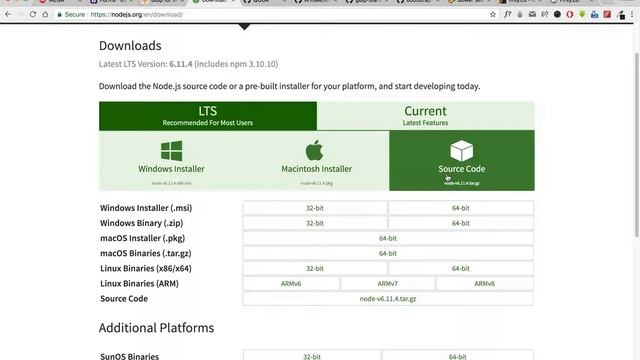Choose 64-bit for Windows Binary (.zip)
The image size is (640, 360).
[x=461, y=223]
